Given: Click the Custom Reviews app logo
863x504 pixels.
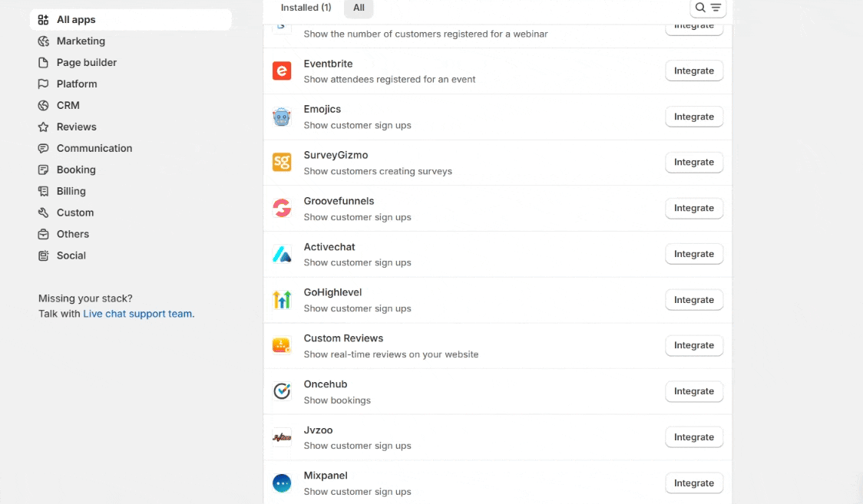Looking at the screenshot, I should point(282,346).
